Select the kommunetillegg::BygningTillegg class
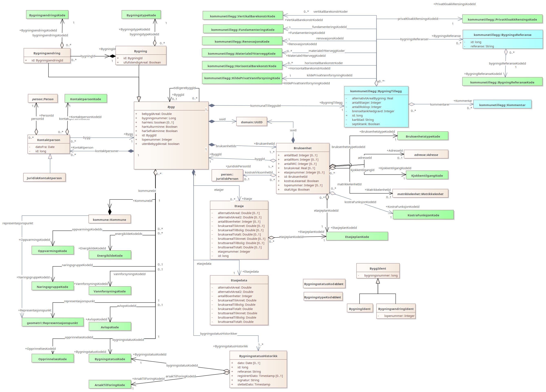 click(376, 91)
